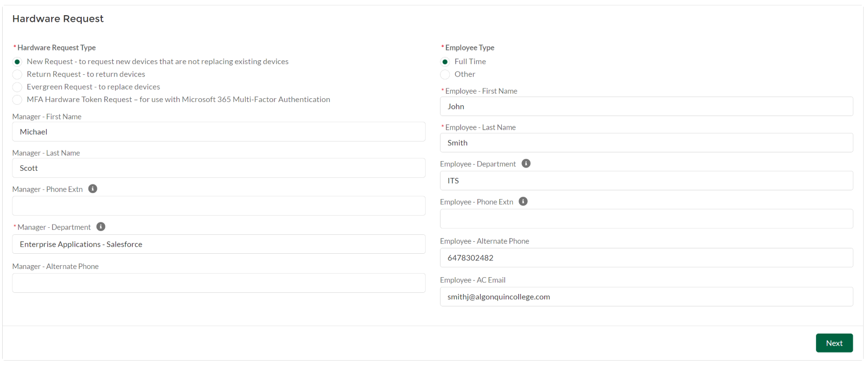Select Other employee type
The width and height of the screenshot is (868, 365).
445,74
